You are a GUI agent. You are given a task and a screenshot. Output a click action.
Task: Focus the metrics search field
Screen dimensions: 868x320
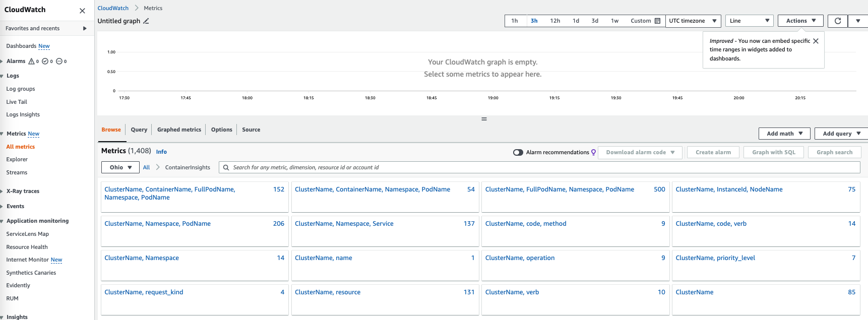pyautogui.click(x=539, y=167)
